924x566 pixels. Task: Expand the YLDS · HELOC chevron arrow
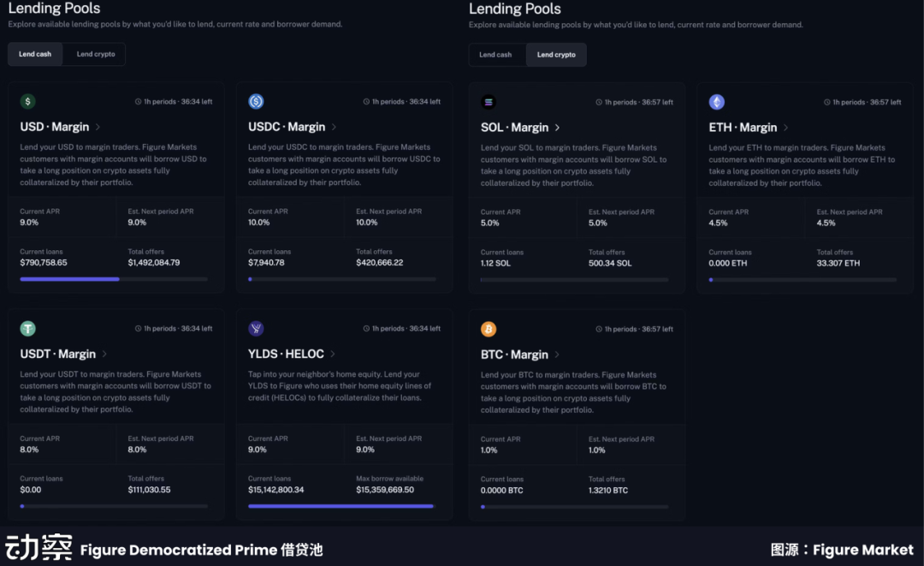coord(333,354)
